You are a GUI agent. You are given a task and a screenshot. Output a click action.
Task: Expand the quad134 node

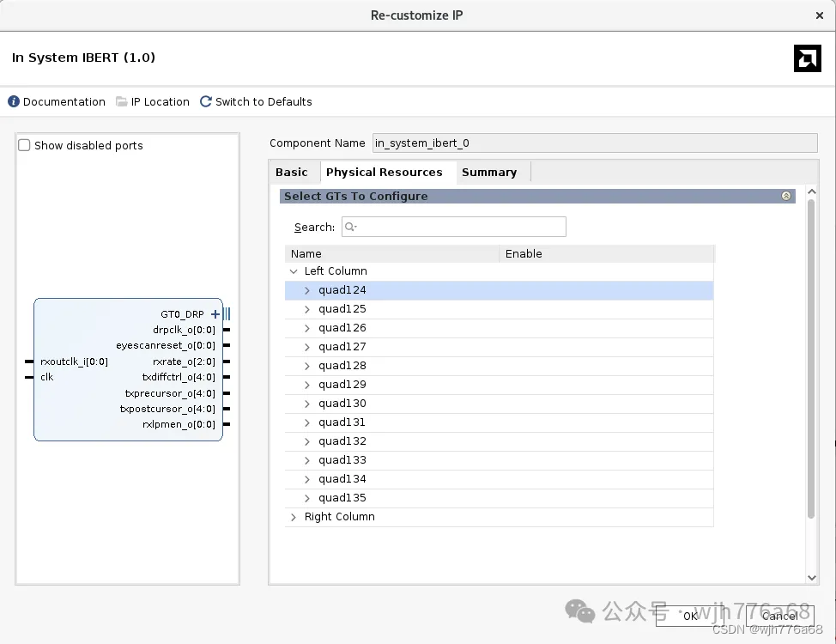point(307,479)
